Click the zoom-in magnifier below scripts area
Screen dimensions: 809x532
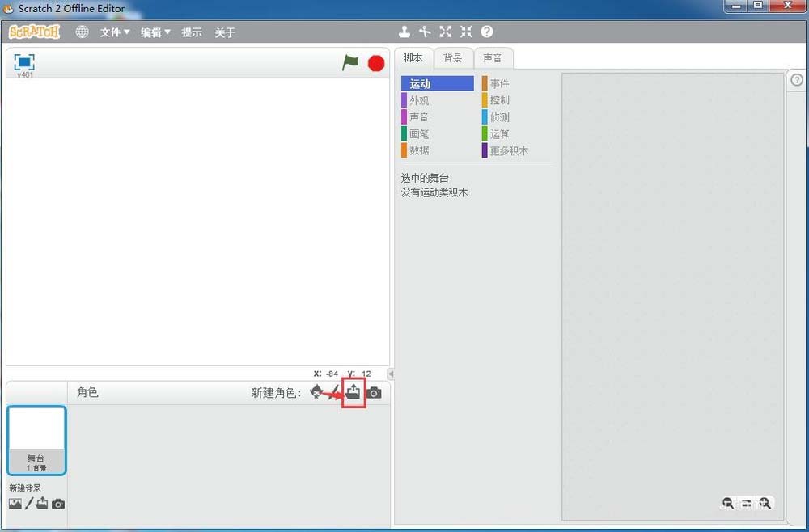tap(765, 504)
